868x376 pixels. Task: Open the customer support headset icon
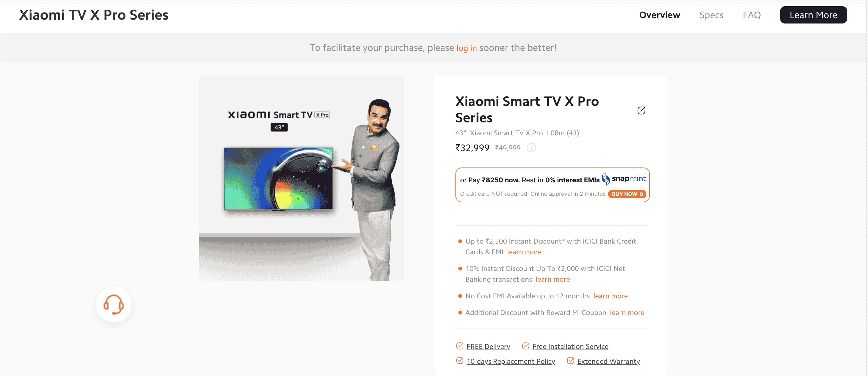113,304
